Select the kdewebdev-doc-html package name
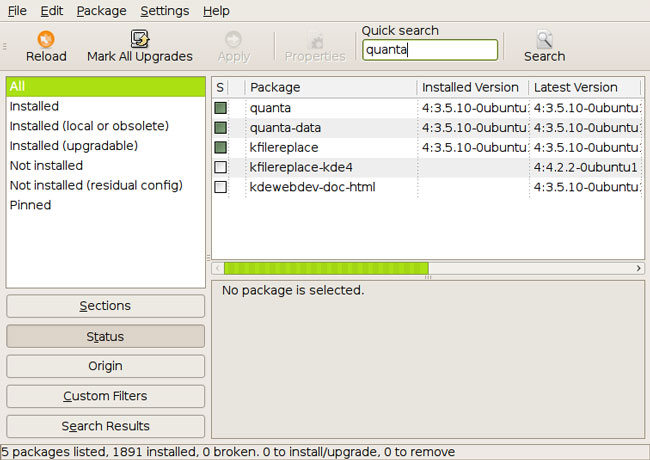The image size is (650, 460). 313,187
